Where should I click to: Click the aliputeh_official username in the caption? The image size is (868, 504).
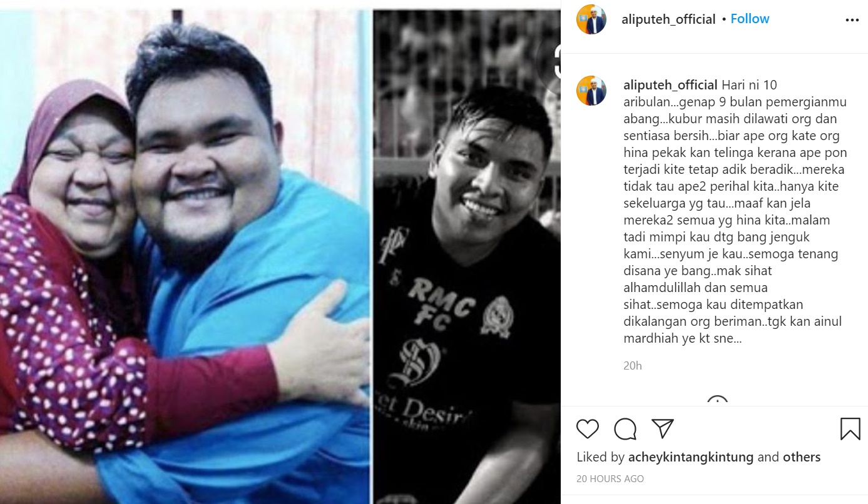(670, 85)
